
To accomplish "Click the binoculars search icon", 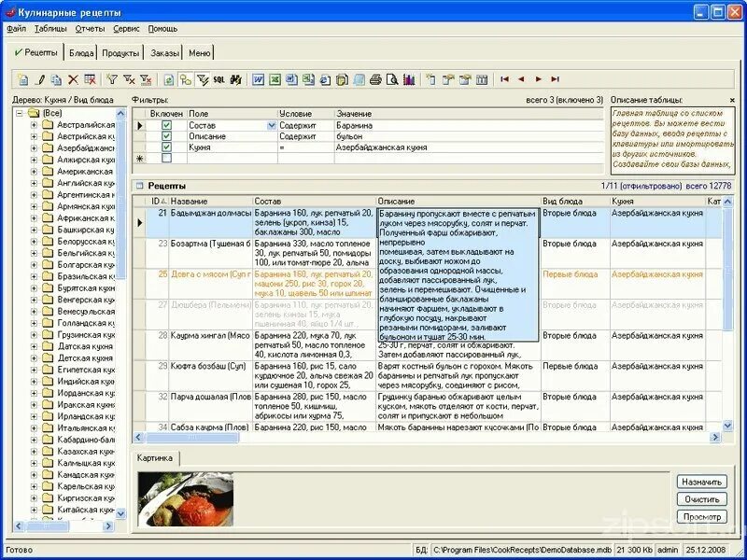I will [x=236, y=79].
